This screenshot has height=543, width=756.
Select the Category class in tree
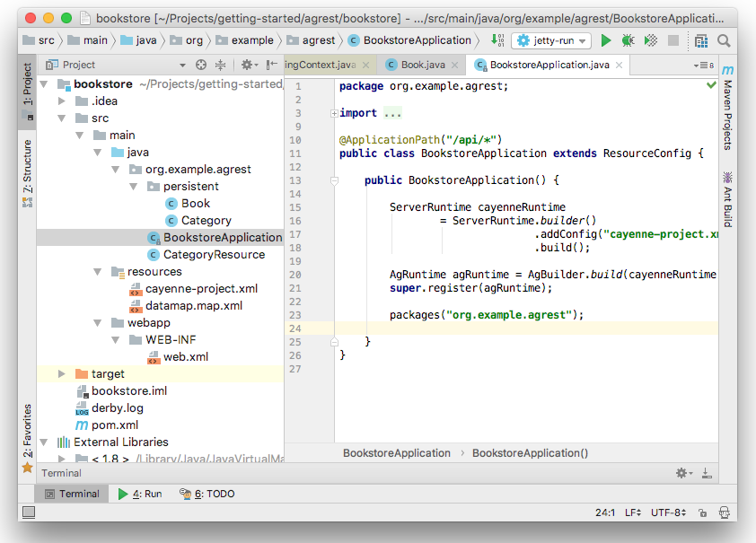[x=198, y=221]
